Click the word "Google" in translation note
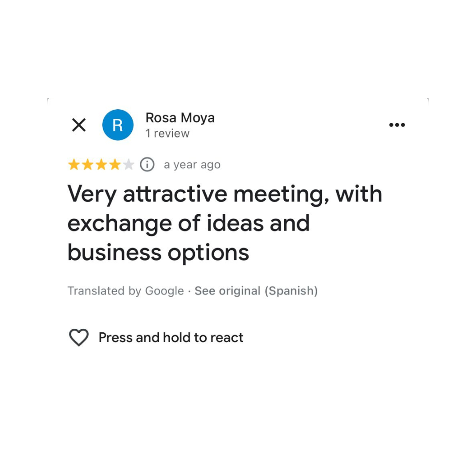476x476 pixels. pos(164,291)
